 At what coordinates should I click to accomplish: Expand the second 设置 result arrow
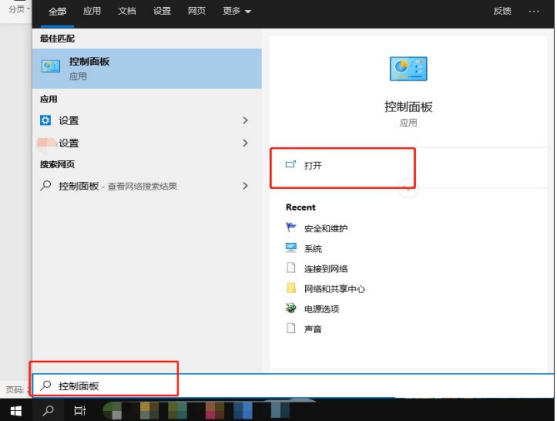245,143
